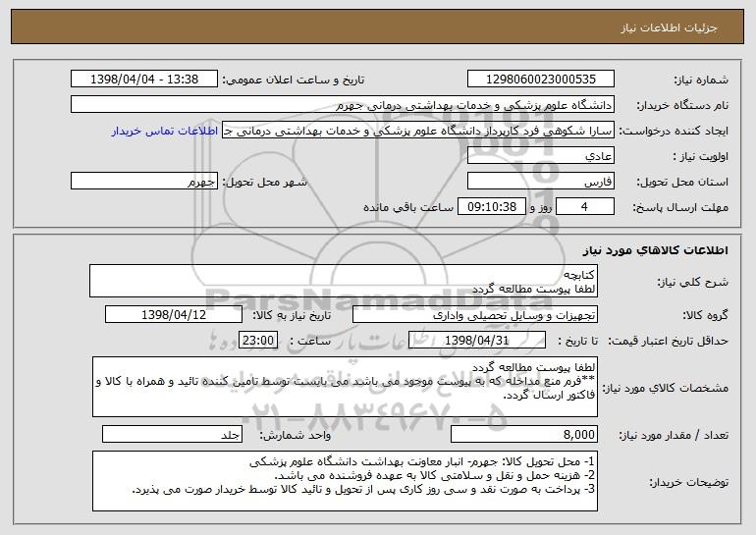This screenshot has height=535, width=756.
Task: Click the first buyer note about محل تحویل کالا
Action: tap(422, 461)
